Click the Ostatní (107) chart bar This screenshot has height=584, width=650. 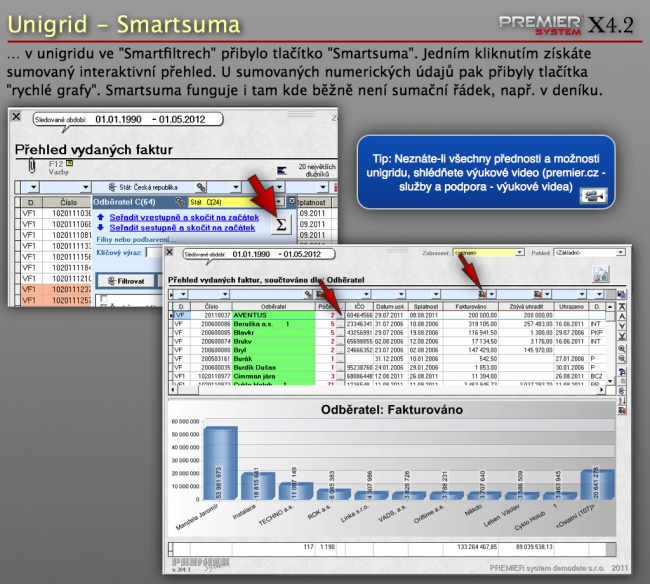pyautogui.click(x=597, y=484)
